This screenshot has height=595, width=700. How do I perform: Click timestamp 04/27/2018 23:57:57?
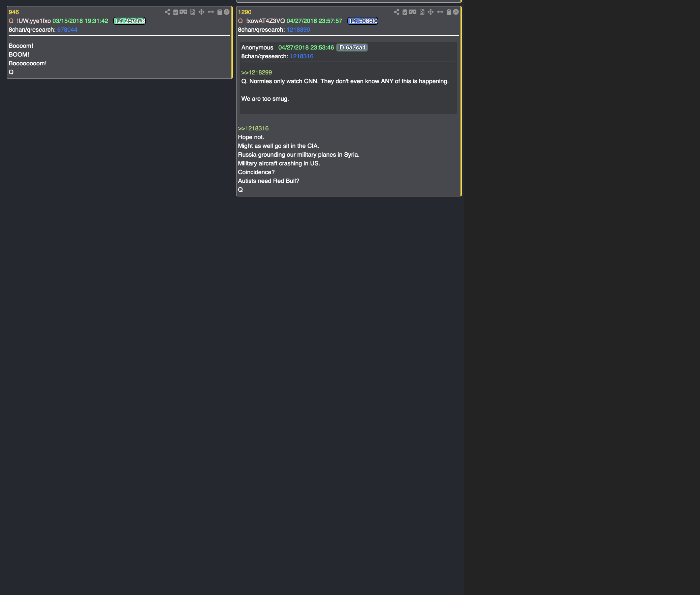[314, 21]
